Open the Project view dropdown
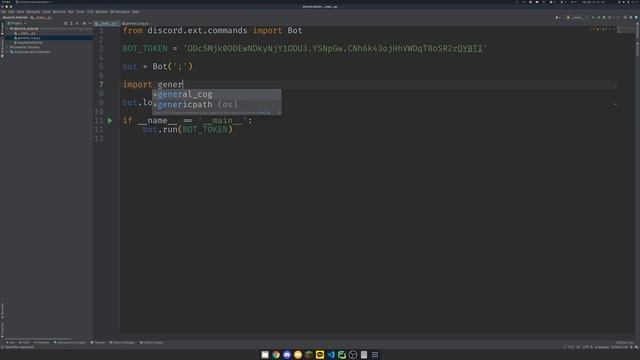The image size is (640, 360). point(17,24)
